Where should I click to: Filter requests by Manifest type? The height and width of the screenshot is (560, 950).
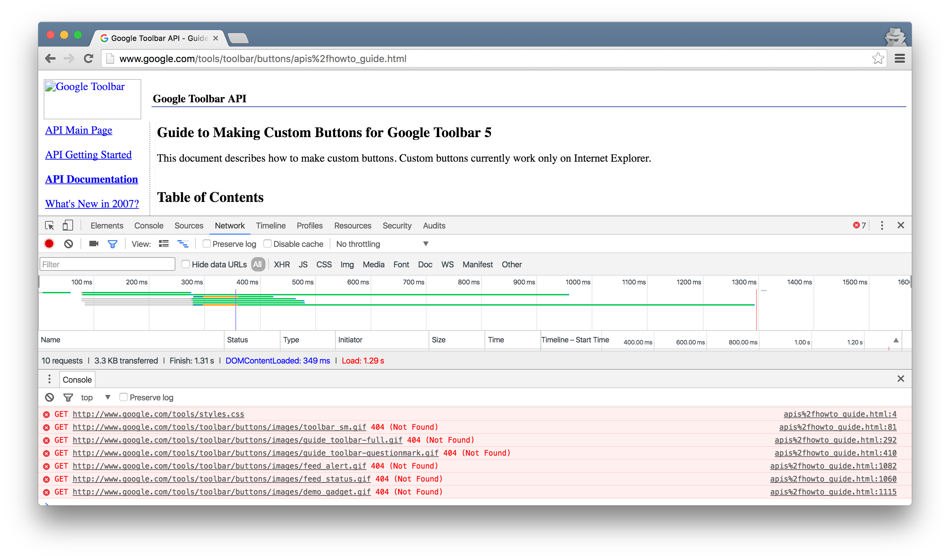[478, 265]
